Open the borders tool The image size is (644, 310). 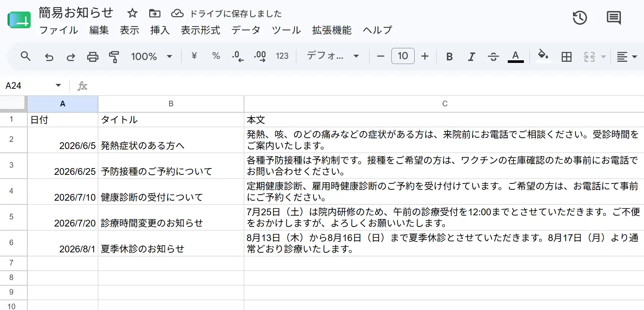567,57
